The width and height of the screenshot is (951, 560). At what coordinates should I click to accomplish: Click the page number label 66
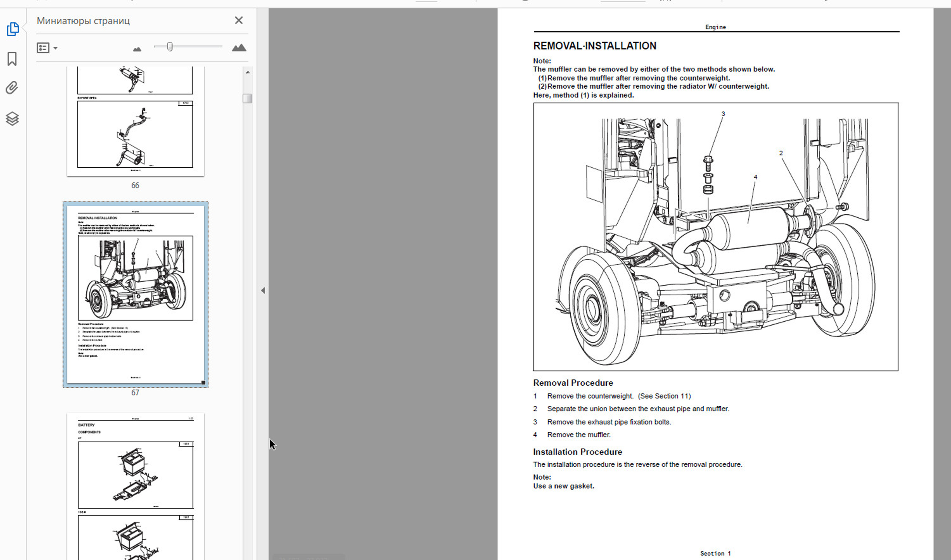135,186
